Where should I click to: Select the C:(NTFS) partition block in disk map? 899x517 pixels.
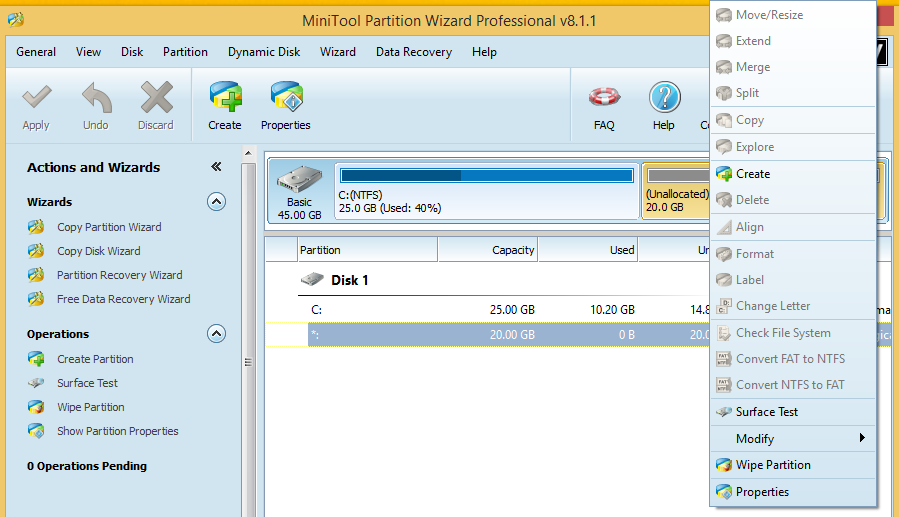(487, 191)
